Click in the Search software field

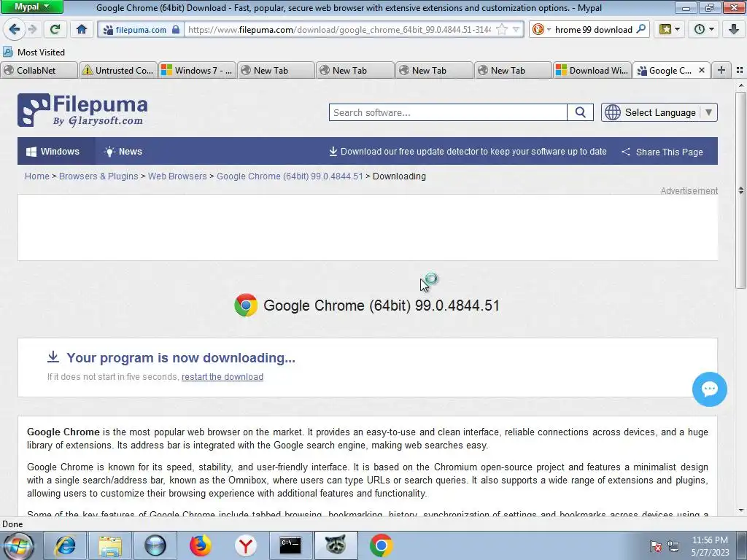pyautogui.click(x=448, y=112)
